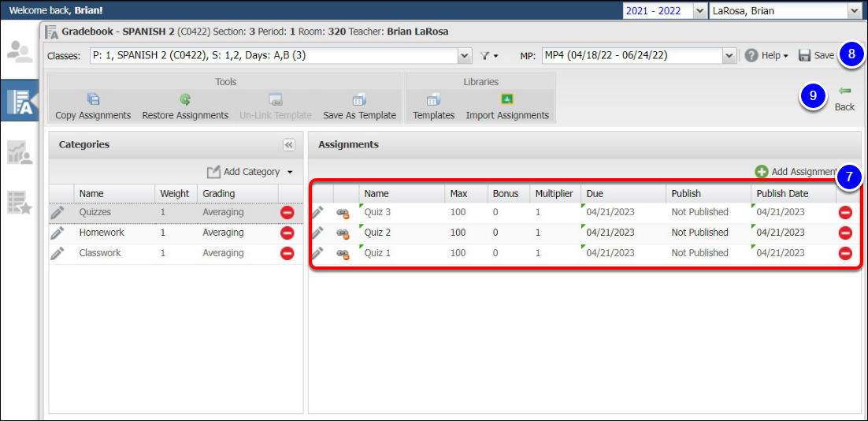Screen dimensions: 868x421
Task: Select the Homework category name
Action: pos(102,233)
